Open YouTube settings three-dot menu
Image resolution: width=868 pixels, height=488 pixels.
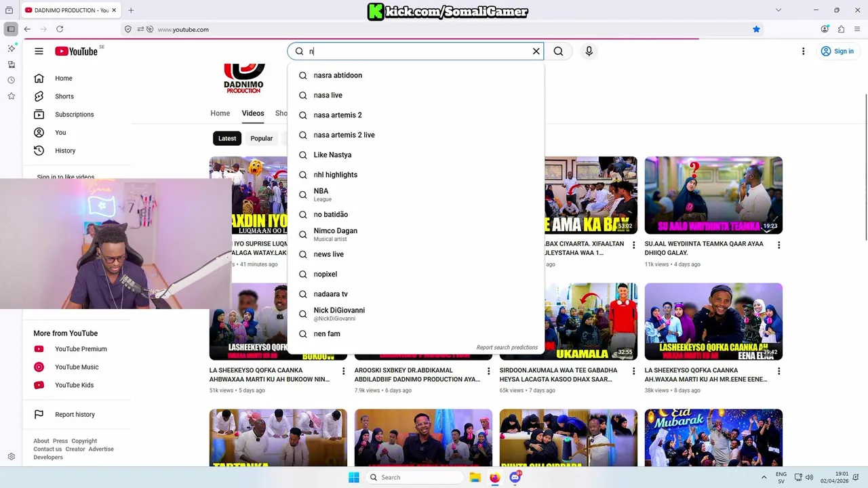click(x=803, y=51)
